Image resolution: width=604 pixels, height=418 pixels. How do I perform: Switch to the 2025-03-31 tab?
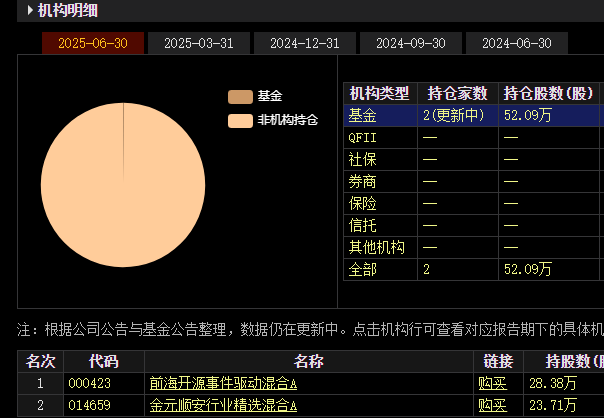[198, 43]
